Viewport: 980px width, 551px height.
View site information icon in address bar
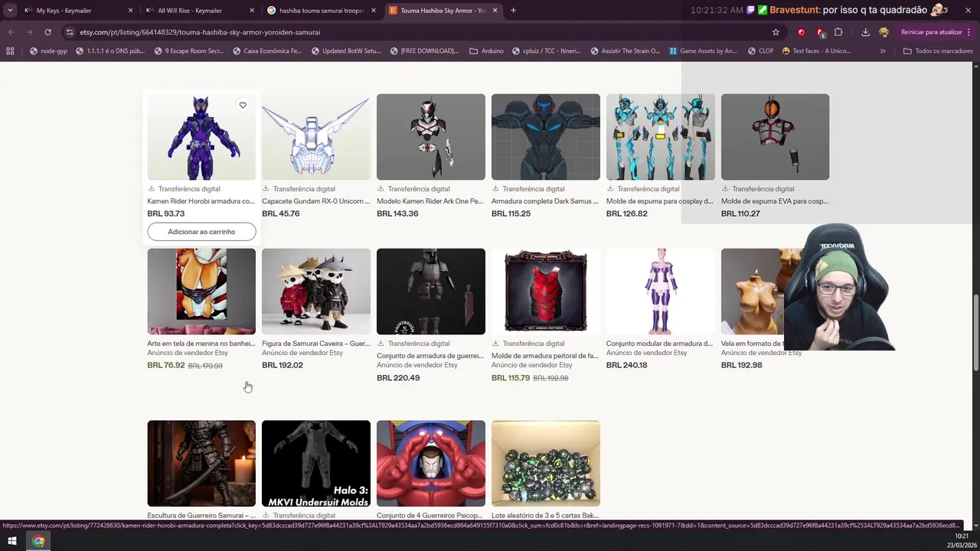click(x=70, y=32)
